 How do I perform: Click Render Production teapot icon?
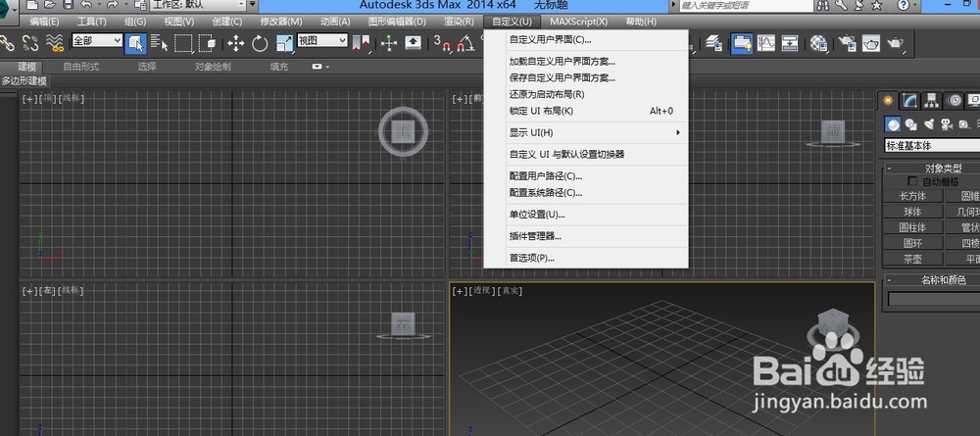coord(895,43)
